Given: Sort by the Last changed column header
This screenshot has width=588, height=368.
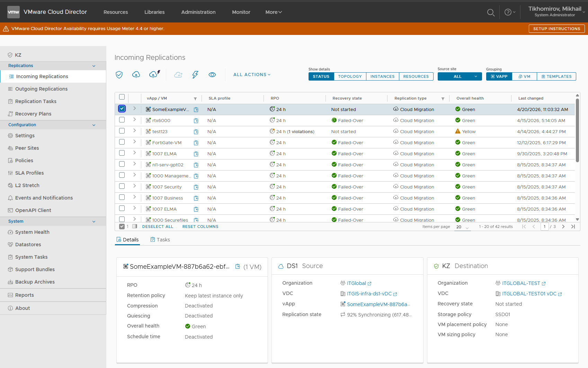Looking at the screenshot, I should tap(531, 99).
